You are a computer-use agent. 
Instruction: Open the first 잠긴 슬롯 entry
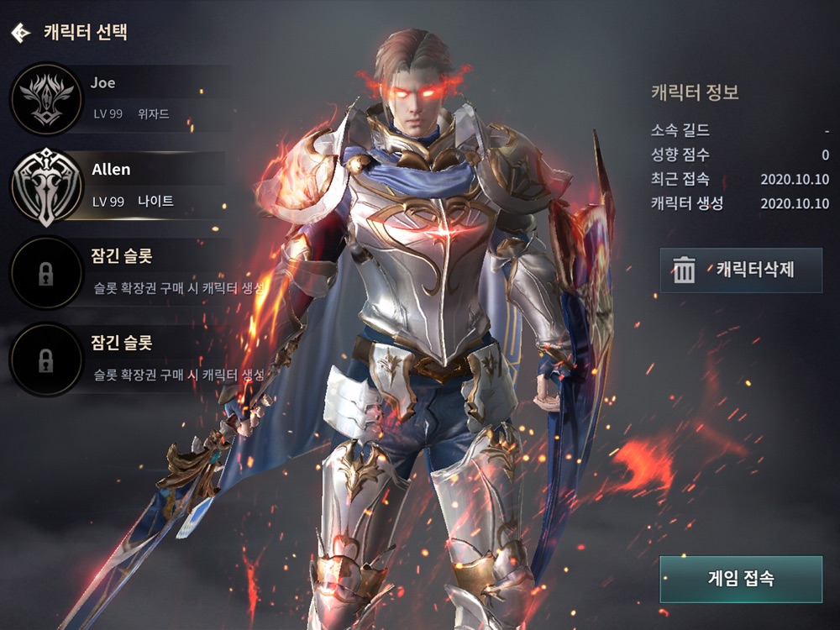[137, 273]
